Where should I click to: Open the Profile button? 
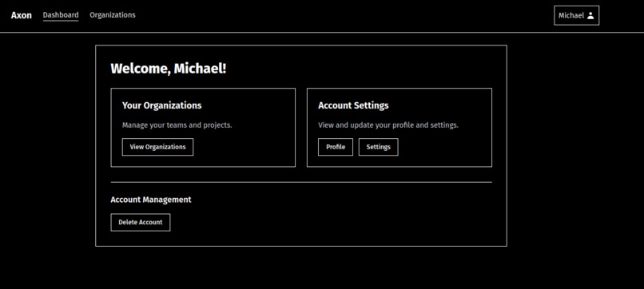(x=336, y=147)
